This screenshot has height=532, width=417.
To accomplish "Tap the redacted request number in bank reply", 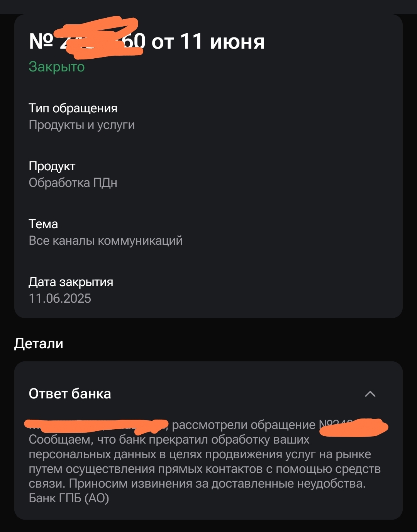I will click(x=353, y=427).
